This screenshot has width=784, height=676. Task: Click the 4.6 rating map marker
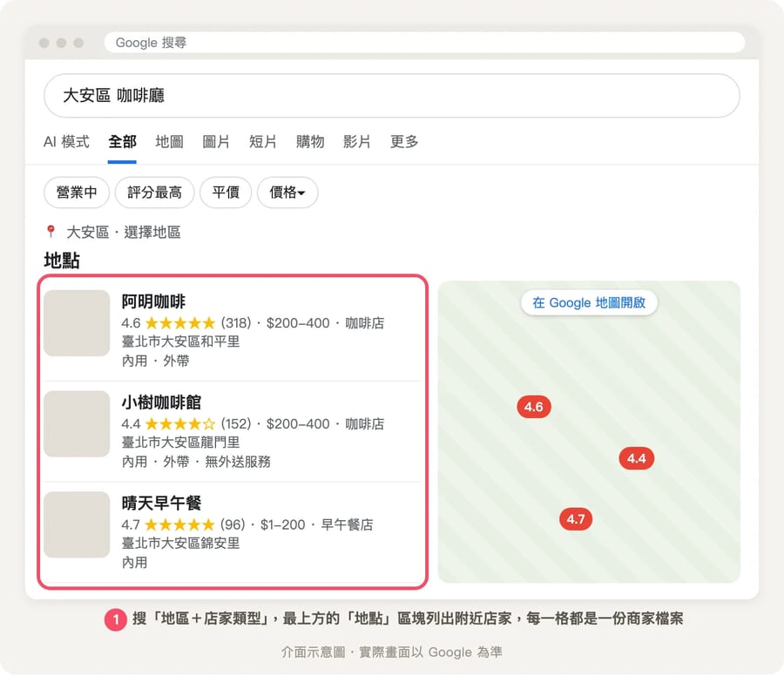533,407
